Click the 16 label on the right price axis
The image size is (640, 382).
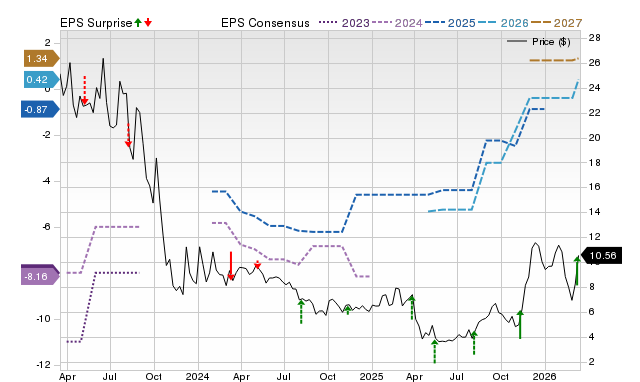tap(595, 187)
